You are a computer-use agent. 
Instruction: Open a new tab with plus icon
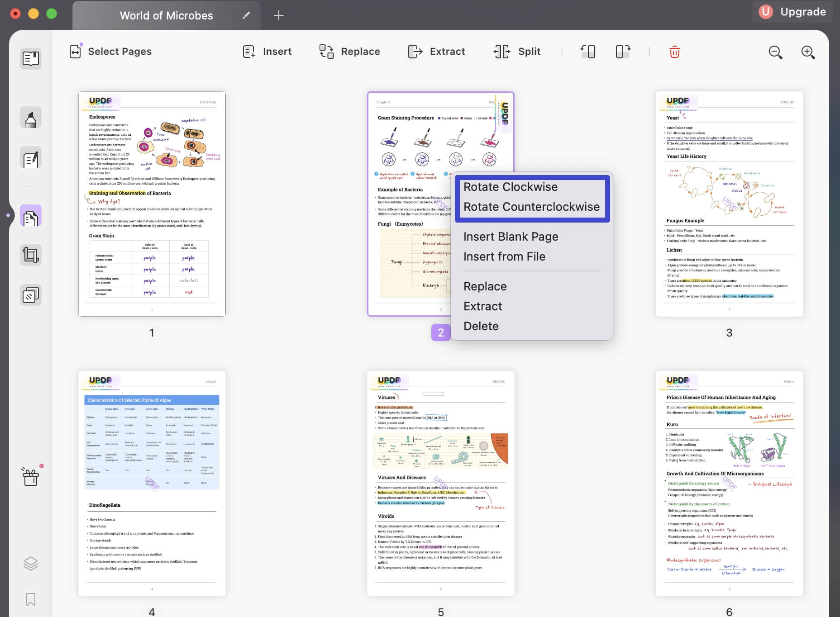coord(279,15)
